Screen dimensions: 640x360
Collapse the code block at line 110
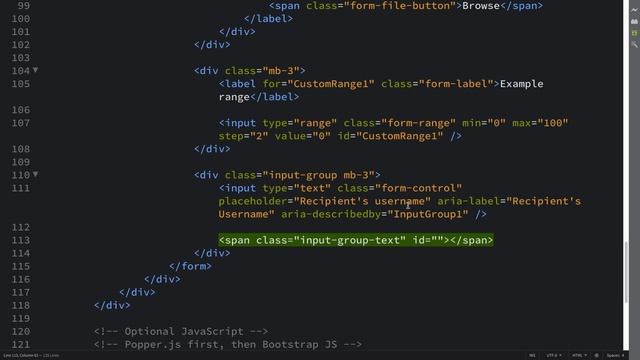tap(36, 175)
